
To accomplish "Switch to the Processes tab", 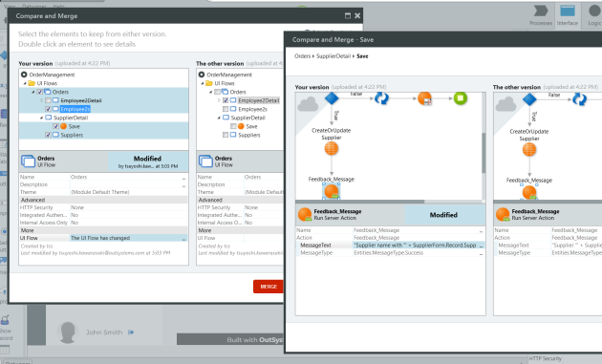I will point(541,15).
